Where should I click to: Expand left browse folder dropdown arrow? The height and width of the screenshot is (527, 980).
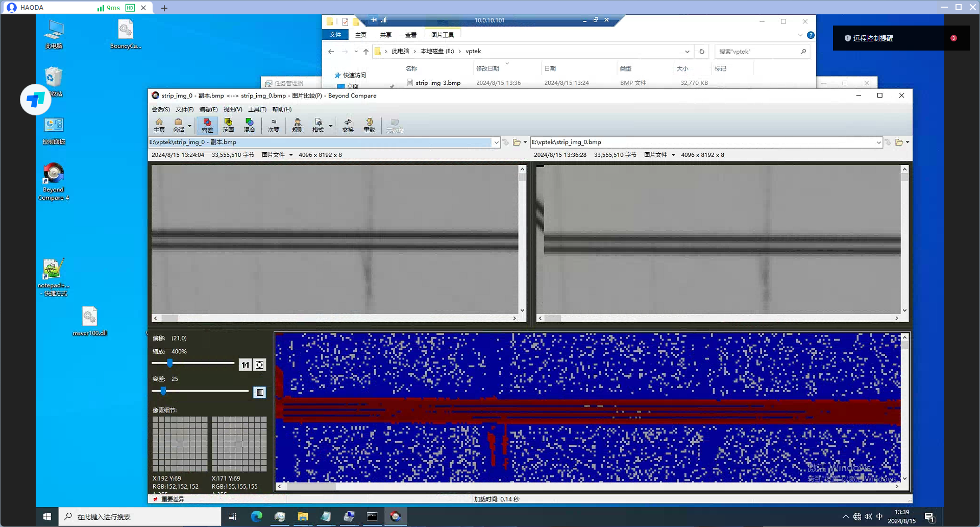525,142
